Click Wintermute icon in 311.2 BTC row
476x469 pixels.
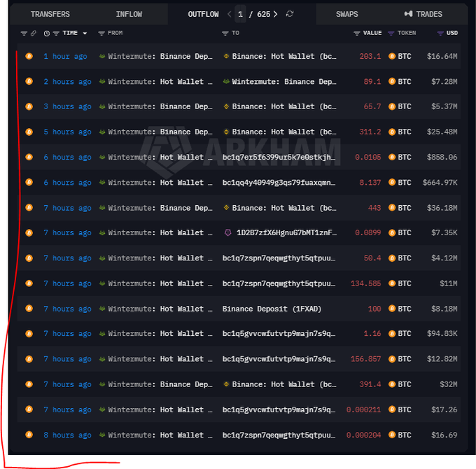click(x=102, y=132)
